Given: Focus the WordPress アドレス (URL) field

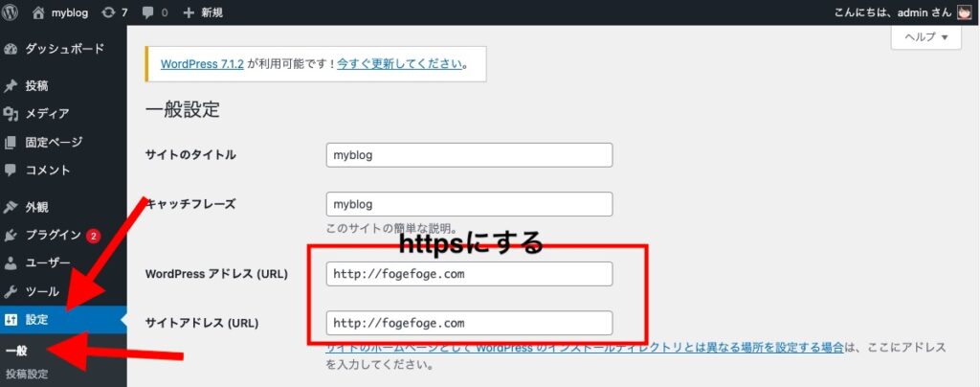Looking at the screenshot, I should pyautogui.click(x=469, y=274).
